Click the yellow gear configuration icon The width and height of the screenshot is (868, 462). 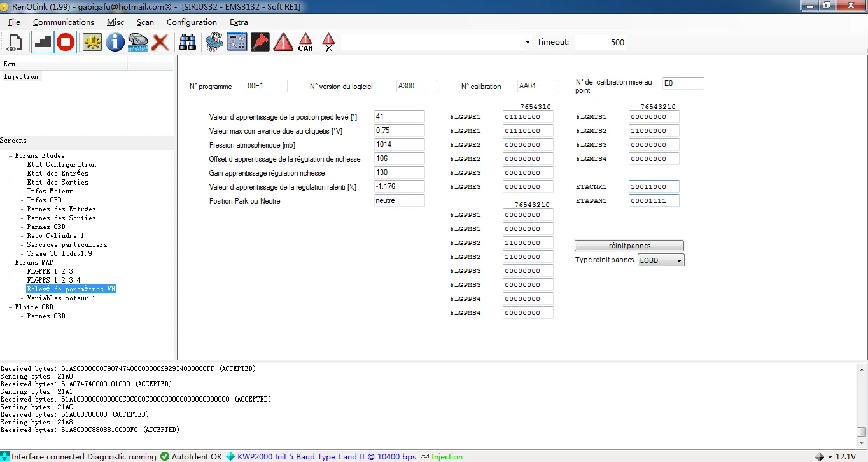tap(92, 43)
